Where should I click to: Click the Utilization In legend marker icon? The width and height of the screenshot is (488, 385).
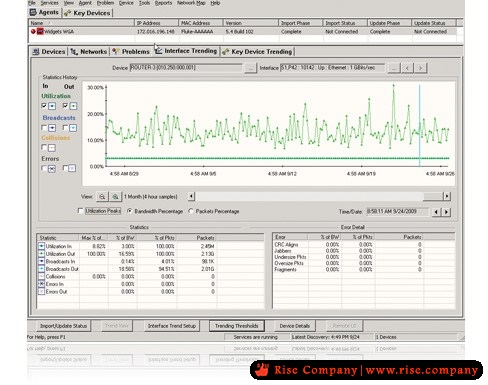52,106
